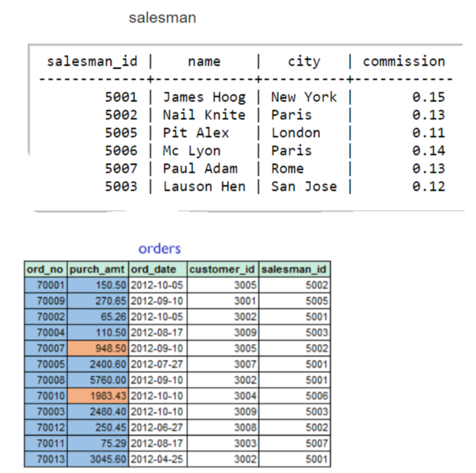This screenshot has height=473, width=476.
Task: Click commission value 0.14
Action: (429, 151)
